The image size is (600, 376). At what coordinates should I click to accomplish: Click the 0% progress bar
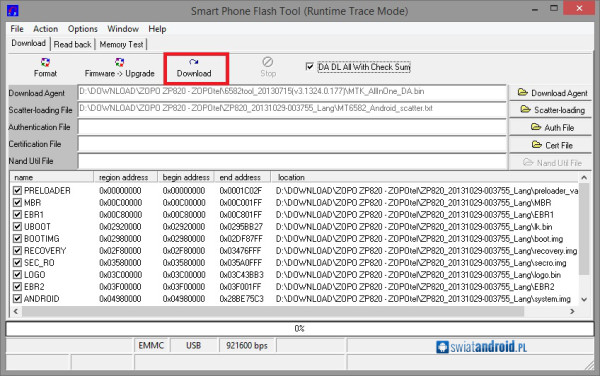coord(300,329)
